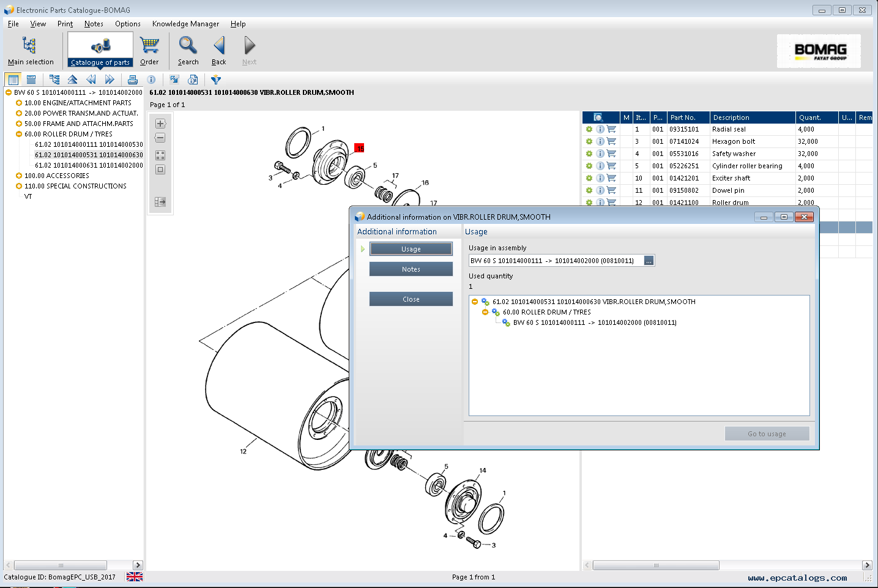Zoom in on the drawing with plus

tap(160, 124)
